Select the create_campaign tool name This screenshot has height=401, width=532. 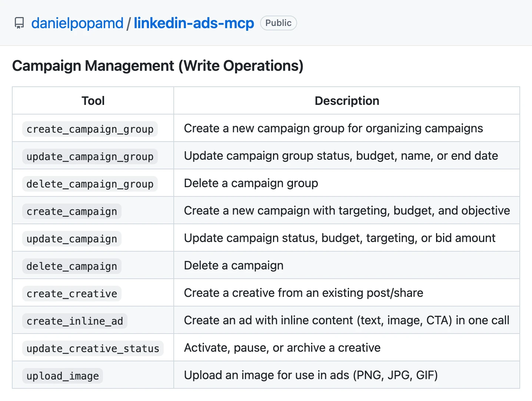click(72, 211)
